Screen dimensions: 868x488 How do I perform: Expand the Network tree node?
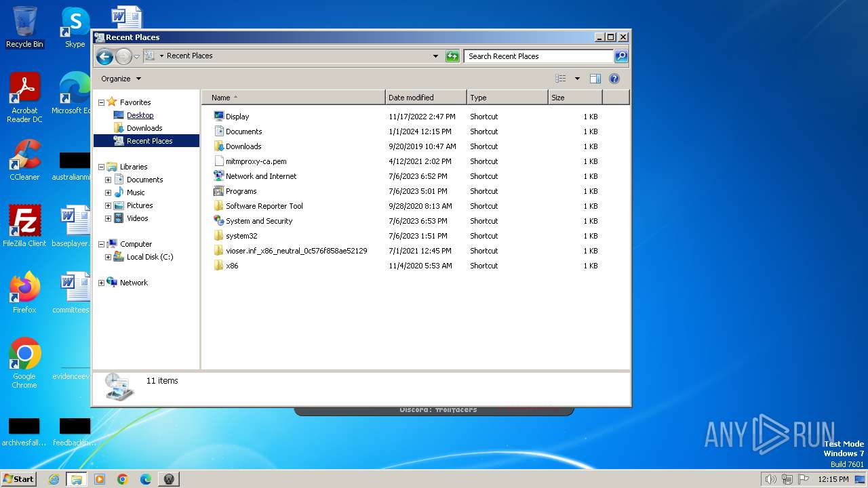point(101,283)
